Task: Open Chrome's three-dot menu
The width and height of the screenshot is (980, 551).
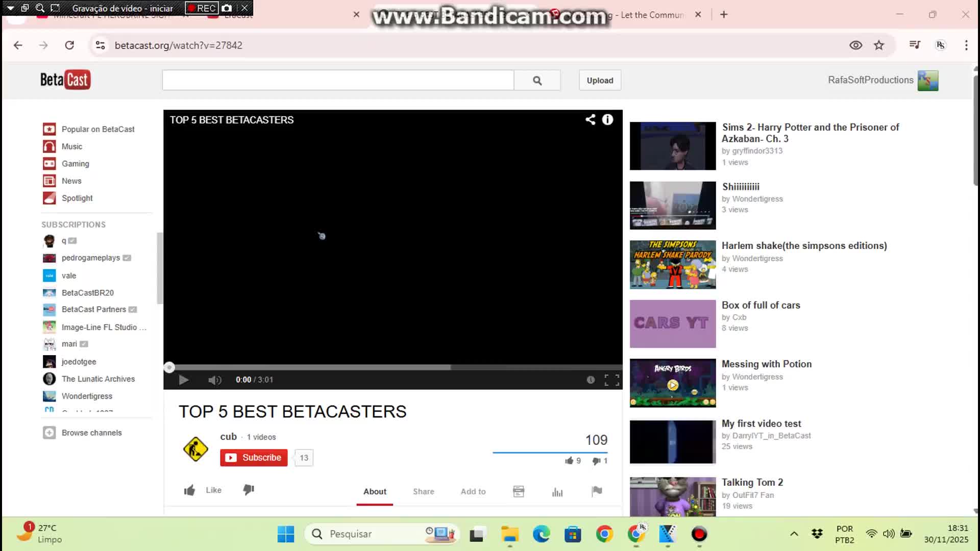Action: tap(966, 45)
